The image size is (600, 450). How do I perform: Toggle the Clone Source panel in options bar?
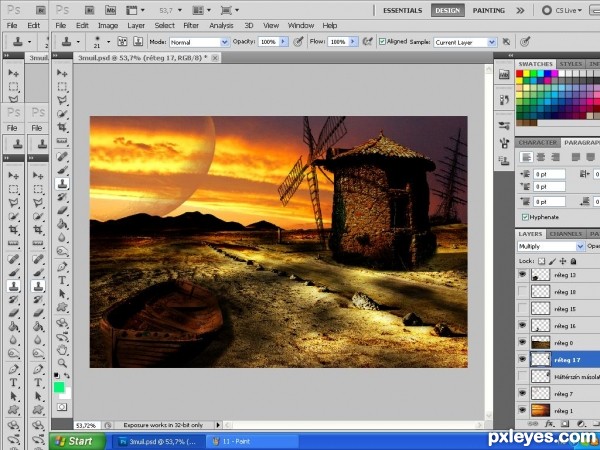[138, 41]
